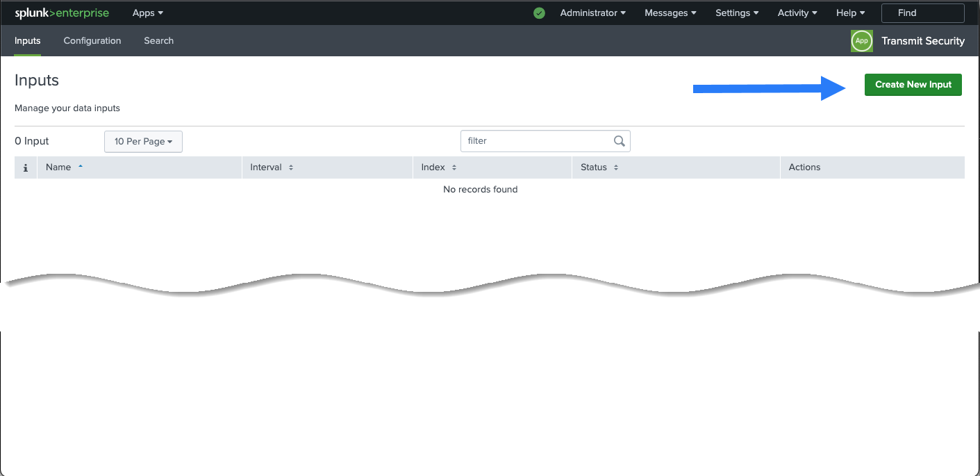The width and height of the screenshot is (980, 476).
Task: Open the Help menu
Action: (850, 13)
